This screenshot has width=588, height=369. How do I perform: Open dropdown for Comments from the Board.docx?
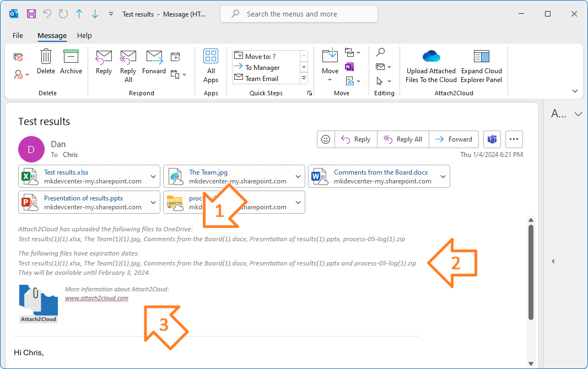pos(443,176)
